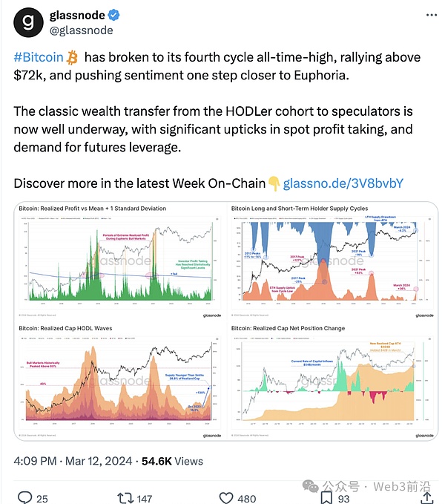Image resolution: width=445 pixels, height=504 pixels.
Task: Open the #Bitcoin hashtag
Action: pyautogui.click(x=39, y=58)
